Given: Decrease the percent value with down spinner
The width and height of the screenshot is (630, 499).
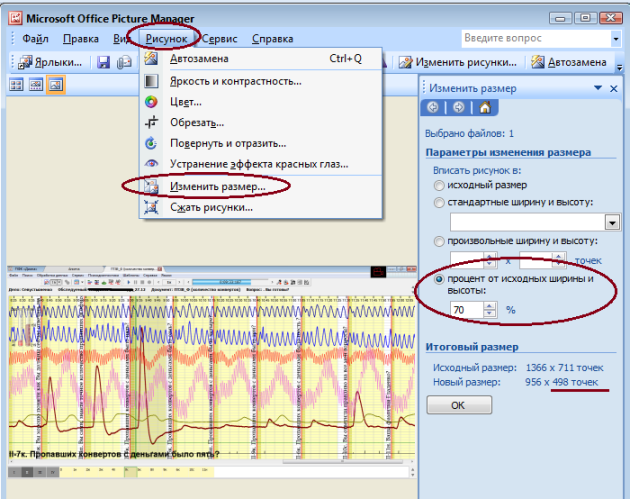Looking at the screenshot, I should click(489, 314).
